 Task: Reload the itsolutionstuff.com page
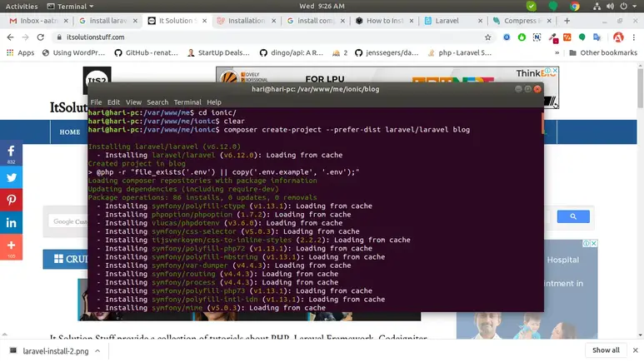point(40,37)
